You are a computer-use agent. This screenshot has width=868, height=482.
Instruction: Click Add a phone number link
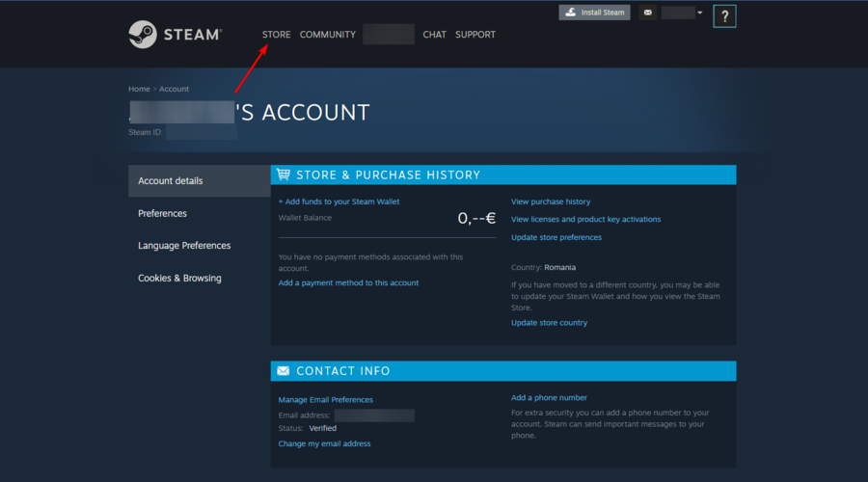[x=549, y=397]
